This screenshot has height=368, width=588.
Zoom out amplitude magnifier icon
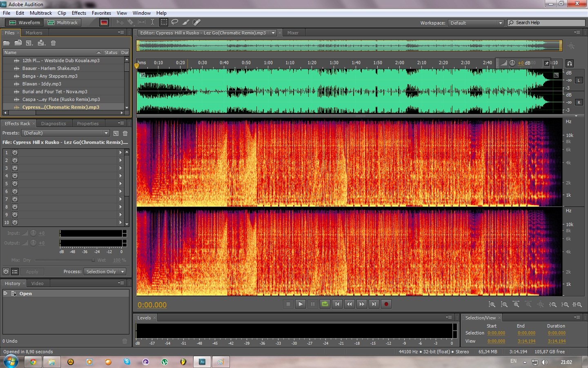[504, 304]
